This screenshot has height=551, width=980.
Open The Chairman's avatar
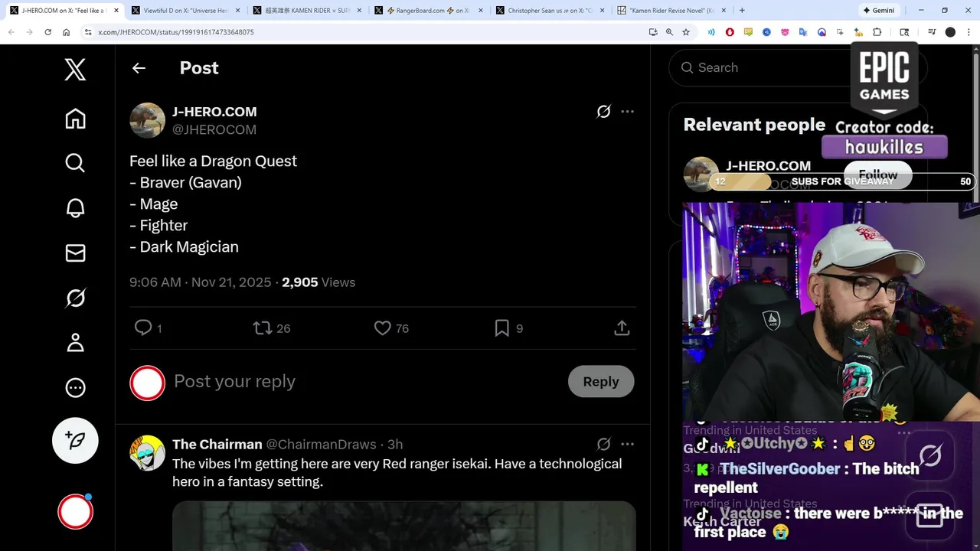[147, 452]
